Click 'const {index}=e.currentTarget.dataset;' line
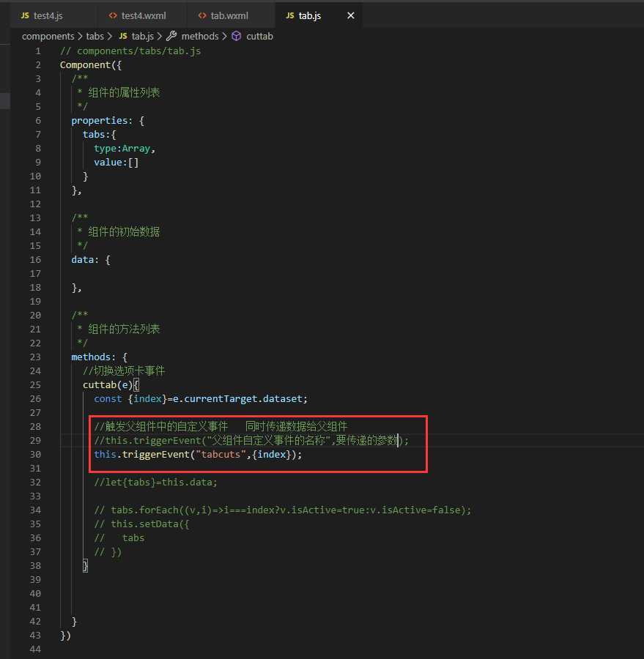Image resolution: width=644 pixels, height=659 pixels. 201,399
